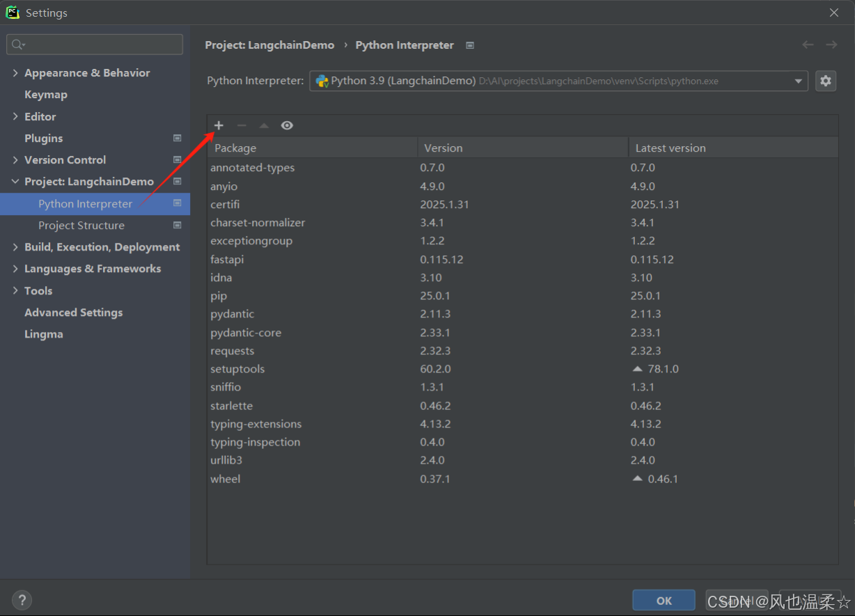Click the help question mark button

pyautogui.click(x=22, y=599)
